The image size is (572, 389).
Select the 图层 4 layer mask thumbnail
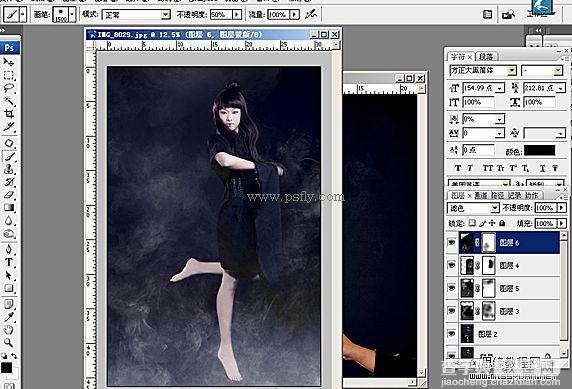(x=488, y=265)
